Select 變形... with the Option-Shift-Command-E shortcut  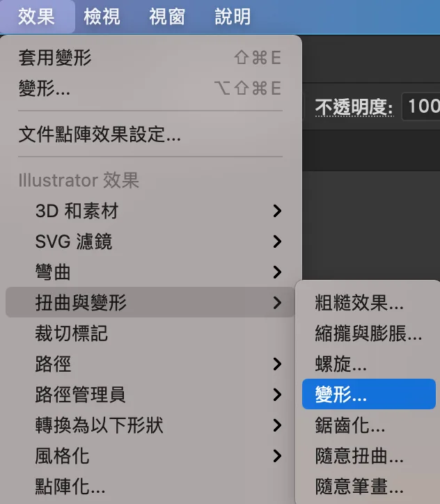[150, 88]
